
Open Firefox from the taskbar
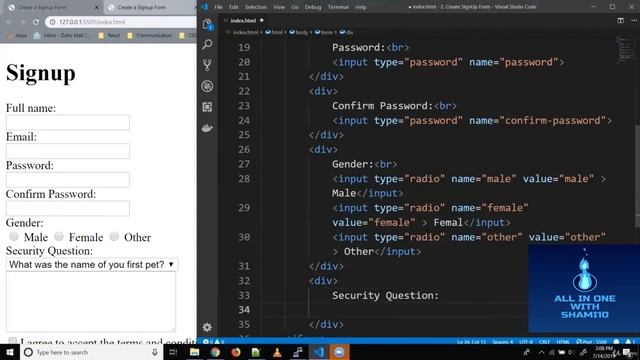point(236,352)
